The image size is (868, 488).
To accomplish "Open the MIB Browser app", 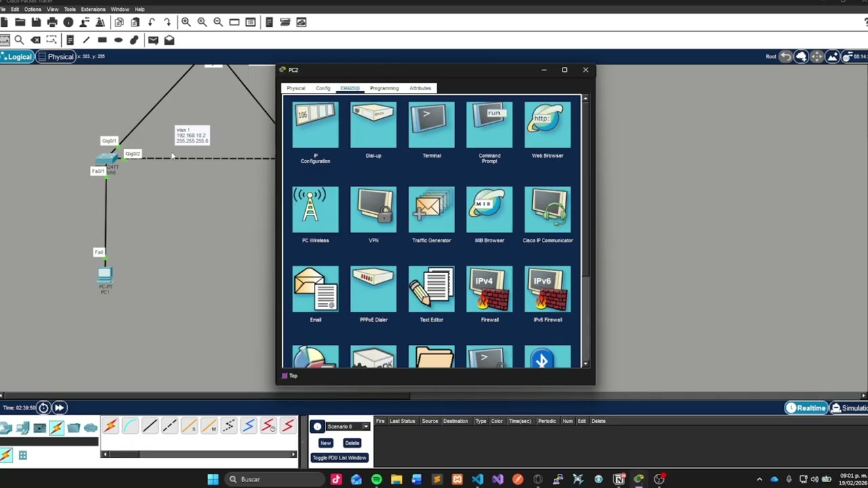I will tap(490, 209).
